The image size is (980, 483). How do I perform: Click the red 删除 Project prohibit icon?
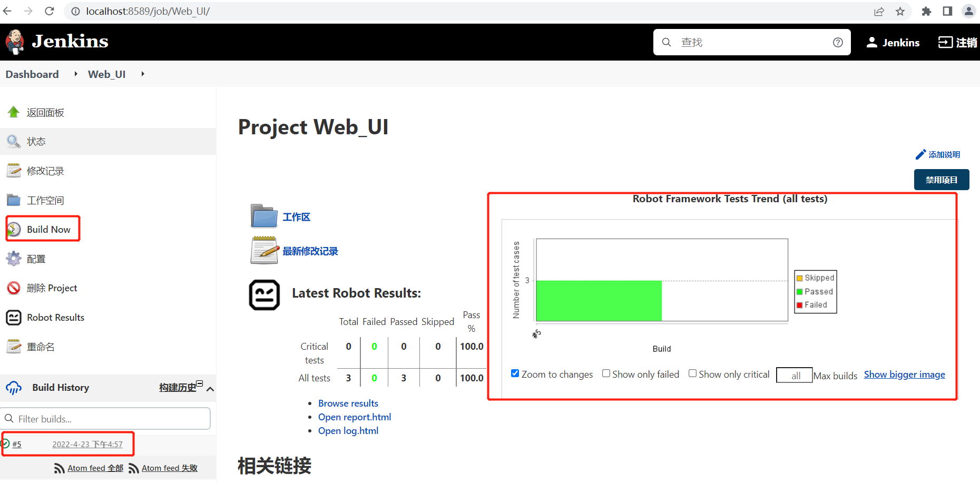14,288
